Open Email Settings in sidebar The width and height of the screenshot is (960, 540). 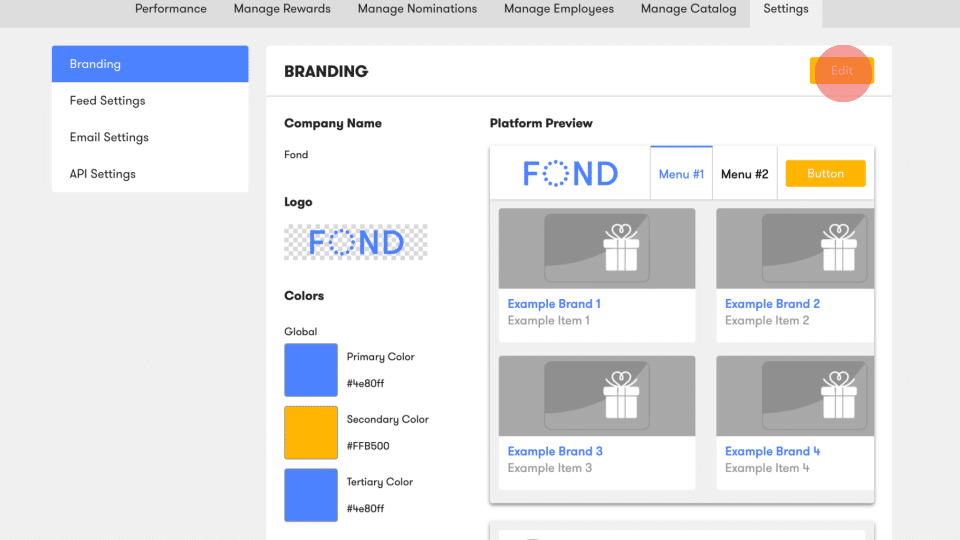click(150, 137)
